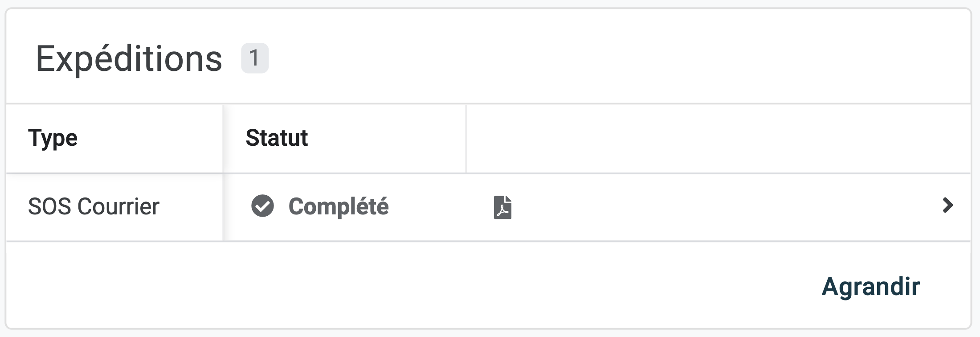Image resolution: width=980 pixels, height=337 pixels.
Task: Click the completed checkmark status icon
Action: point(262,206)
